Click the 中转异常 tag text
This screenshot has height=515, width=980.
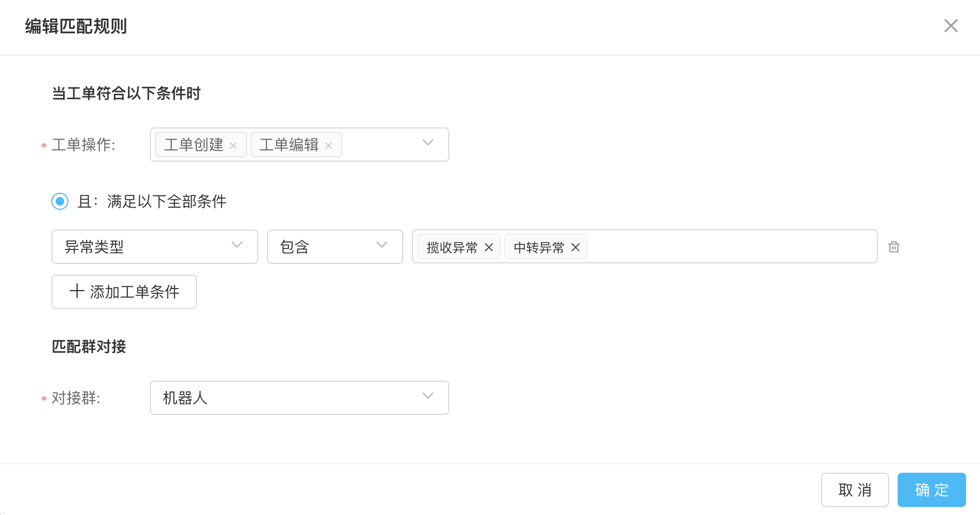click(539, 247)
